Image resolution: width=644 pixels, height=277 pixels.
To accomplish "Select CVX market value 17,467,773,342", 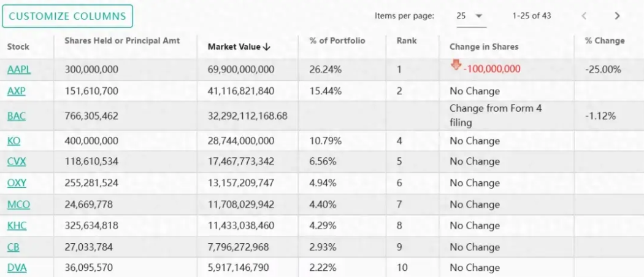I will click(240, 162).
